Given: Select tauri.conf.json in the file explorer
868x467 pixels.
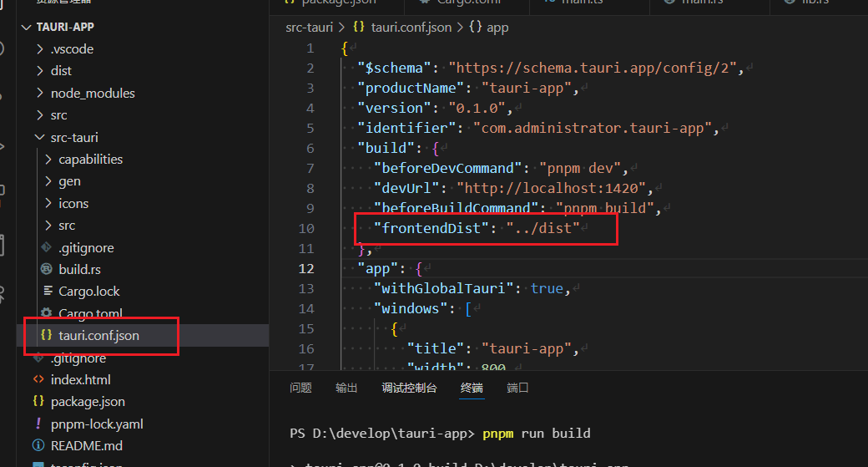Looking at the screenshot, I should tap(98, 335).
